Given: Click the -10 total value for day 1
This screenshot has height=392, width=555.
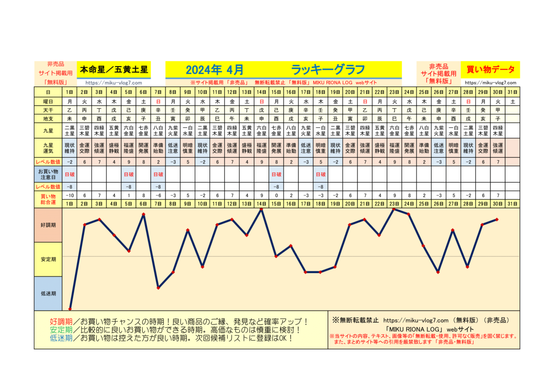Looking at the screenshot, I should point(70,195).
